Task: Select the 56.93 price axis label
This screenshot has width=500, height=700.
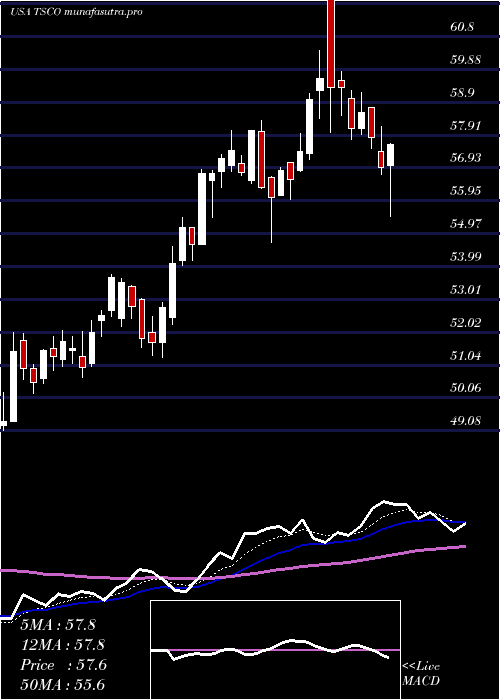Action: pos(466,158)
